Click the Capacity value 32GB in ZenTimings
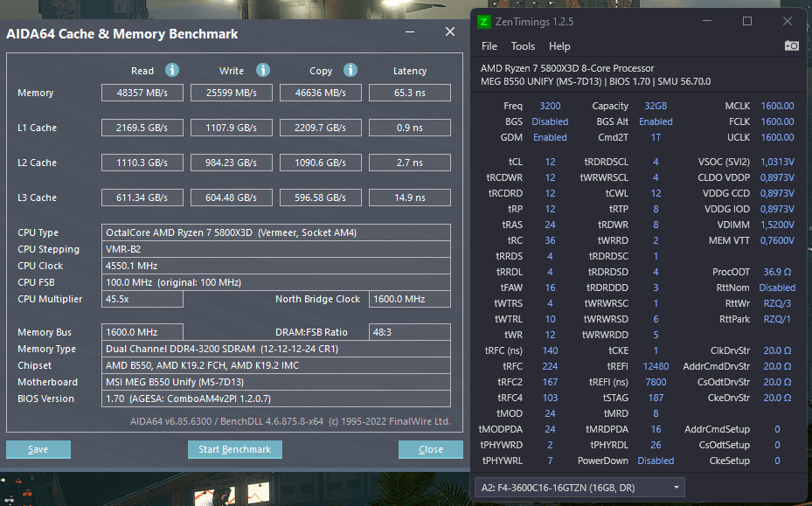The image size is (812, 506). (656, 106)
